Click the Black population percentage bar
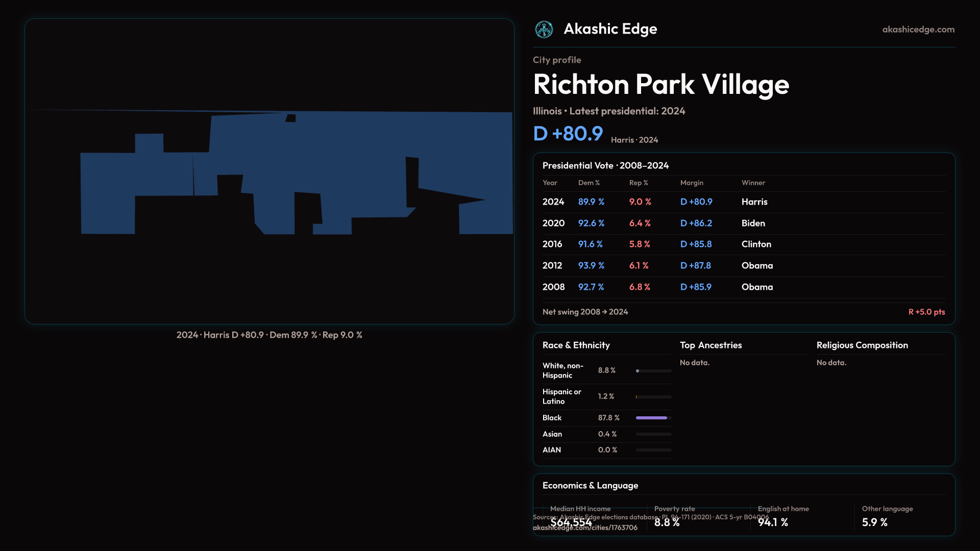 click(653, 418)
